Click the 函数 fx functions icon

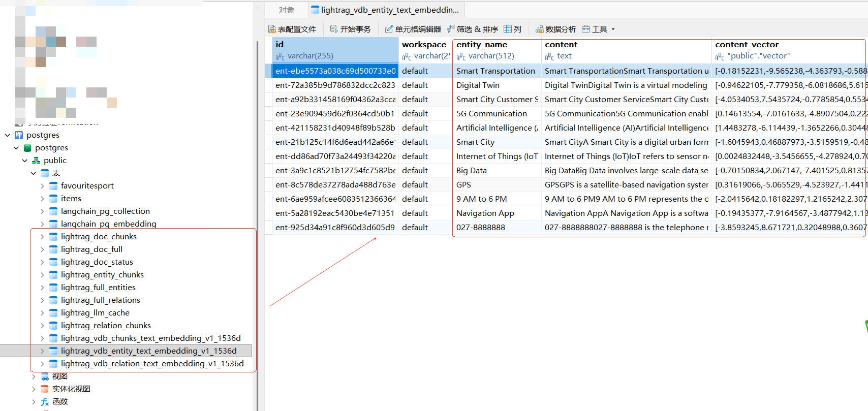(45, 402)
